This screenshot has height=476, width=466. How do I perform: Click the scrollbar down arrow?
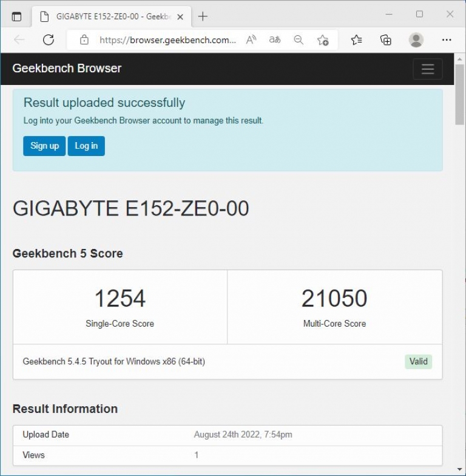(x=460, y=470)
